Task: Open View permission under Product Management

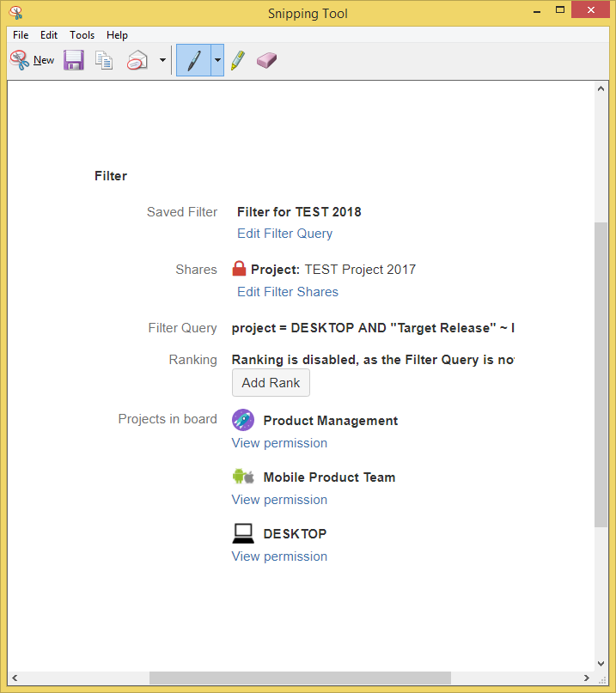Action: pyautogui.click(x=279, y=443)
